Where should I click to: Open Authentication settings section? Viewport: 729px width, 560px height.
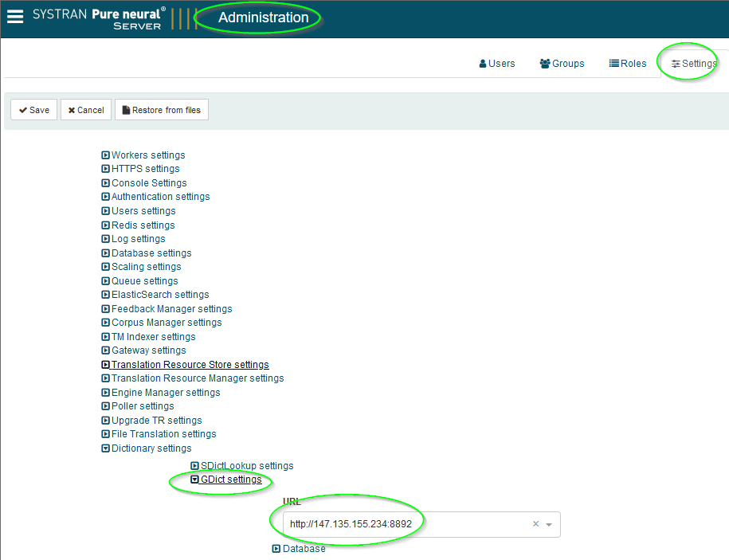click(160, 197)
